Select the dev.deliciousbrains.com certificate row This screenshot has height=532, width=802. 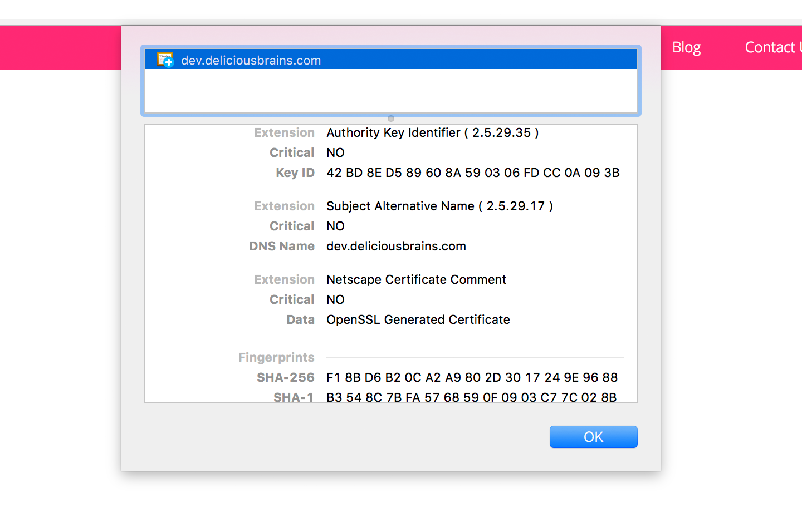pyautogui.click(x=391, y=60)
